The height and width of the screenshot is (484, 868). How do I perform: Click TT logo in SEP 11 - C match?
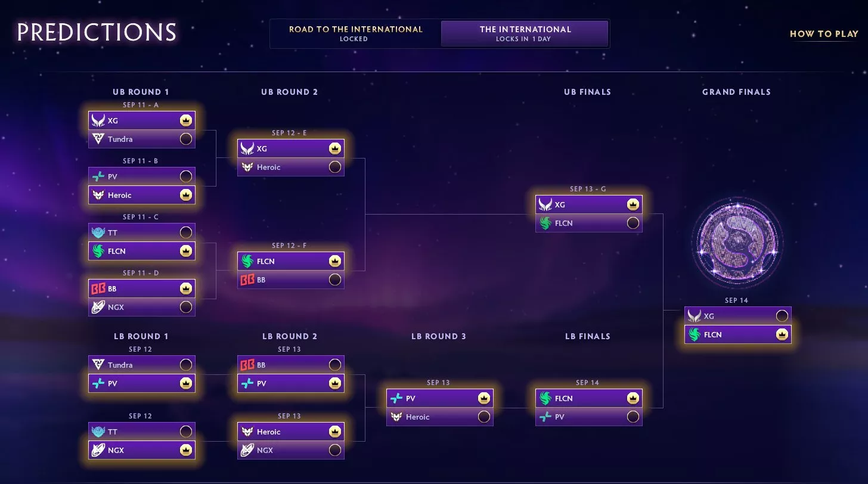[98, 232]
